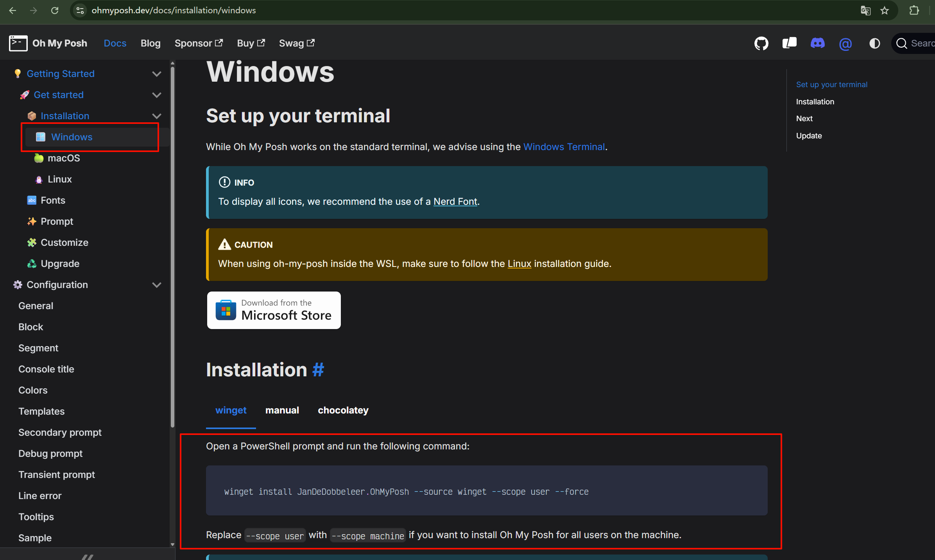
Task: Click the sidebar scrollbar down arrow
Action: tap(172, 544)
